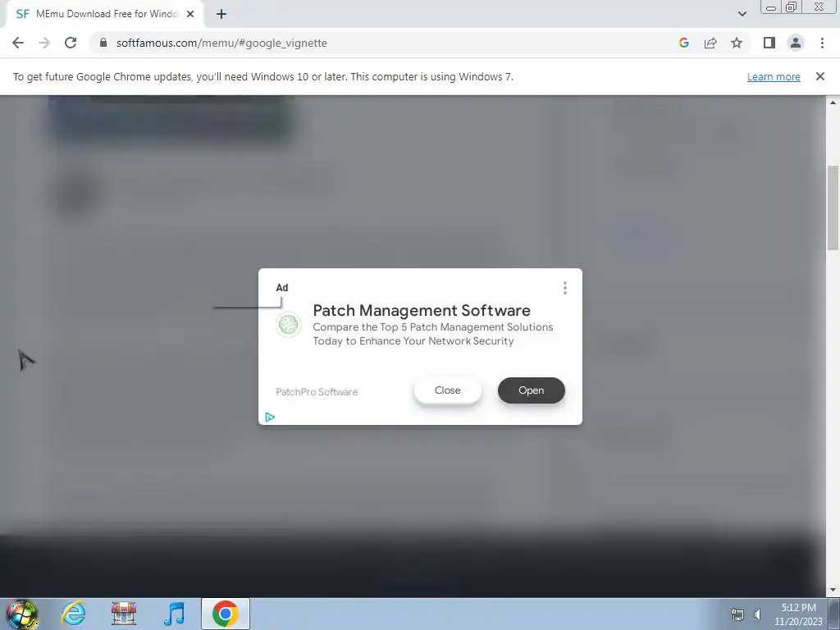Viewport: 840px width, 630px height.
Task: Open Chrome three-dot menu
Action: tap(822, 43)
